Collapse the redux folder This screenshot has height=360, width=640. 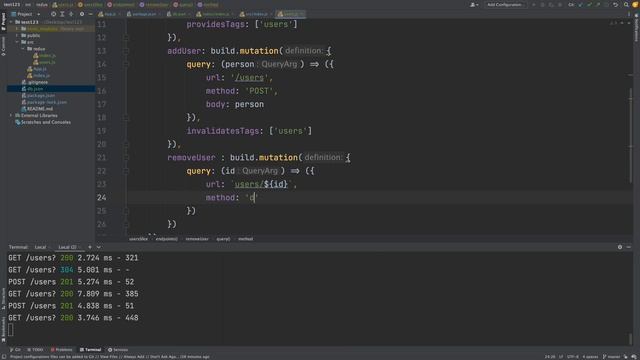(23, 49)
